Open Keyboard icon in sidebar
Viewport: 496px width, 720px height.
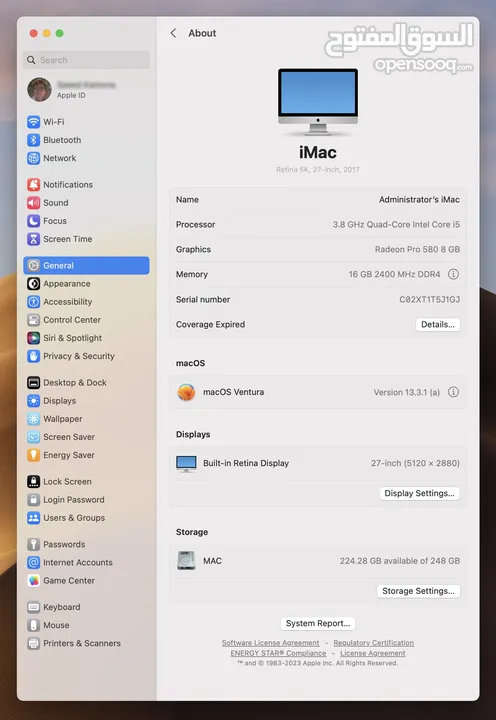point(34,607)
